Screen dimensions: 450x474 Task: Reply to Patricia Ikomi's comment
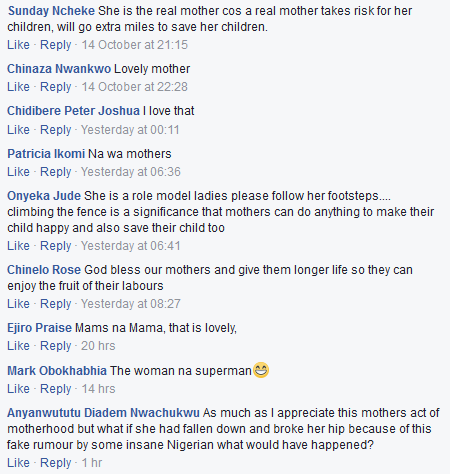(x=56, y=172)
